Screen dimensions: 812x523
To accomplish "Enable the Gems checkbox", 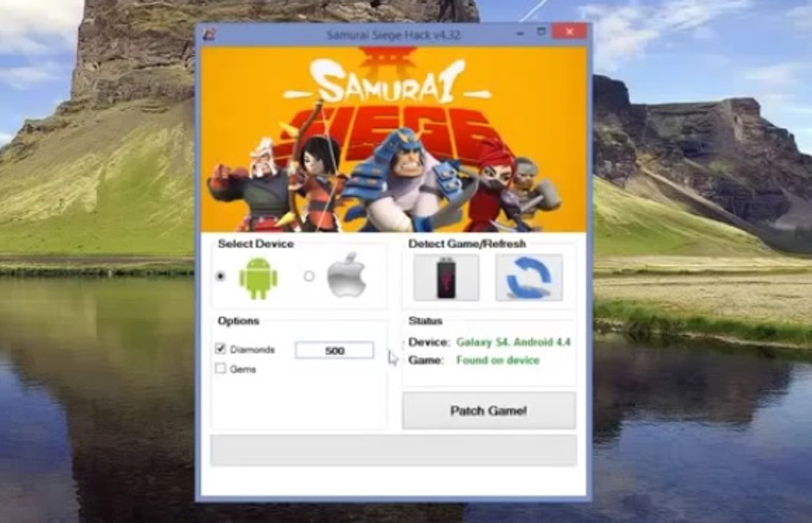I will (x=221, y=368).
